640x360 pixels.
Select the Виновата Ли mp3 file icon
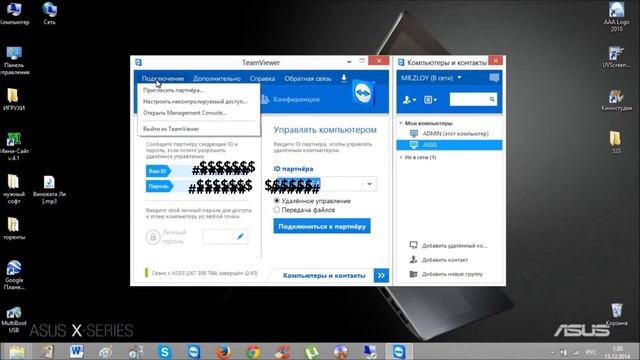(49, 189)
